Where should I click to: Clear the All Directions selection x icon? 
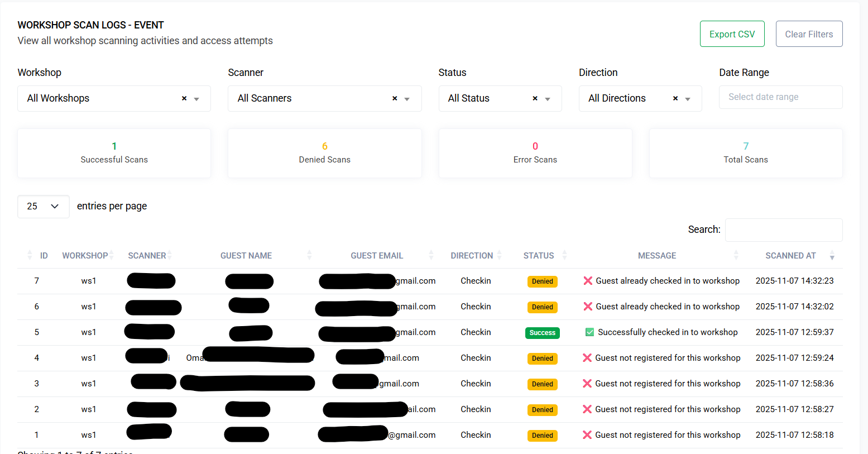pos(675,98)
